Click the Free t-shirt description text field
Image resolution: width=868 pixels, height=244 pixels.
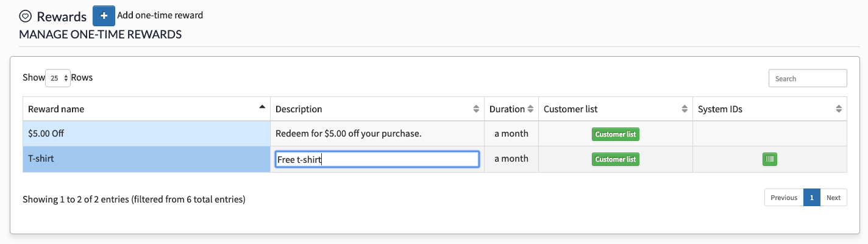377,160
